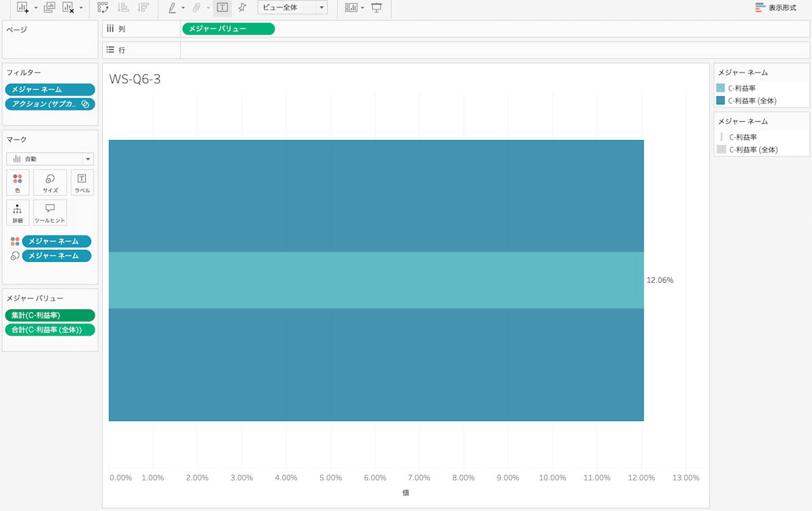
Task: Click the color legend メジャー ネーム header
Action: click(742, 72)
